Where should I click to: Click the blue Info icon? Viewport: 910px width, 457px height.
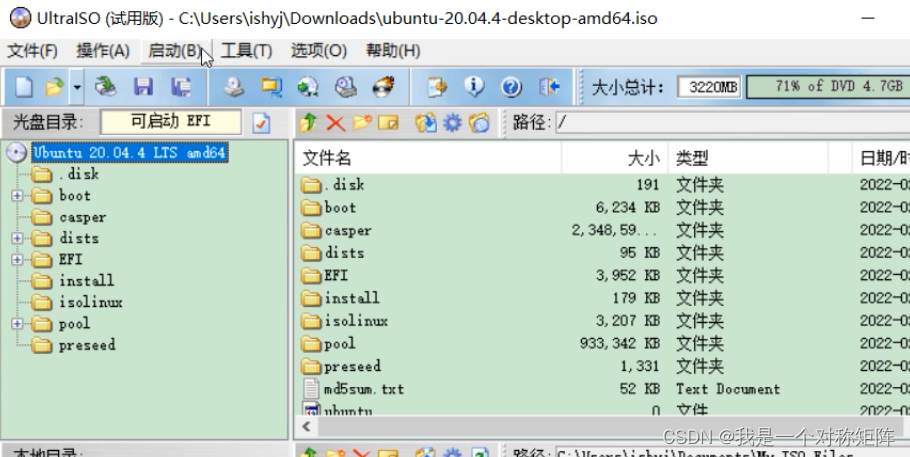coord(474,87)
